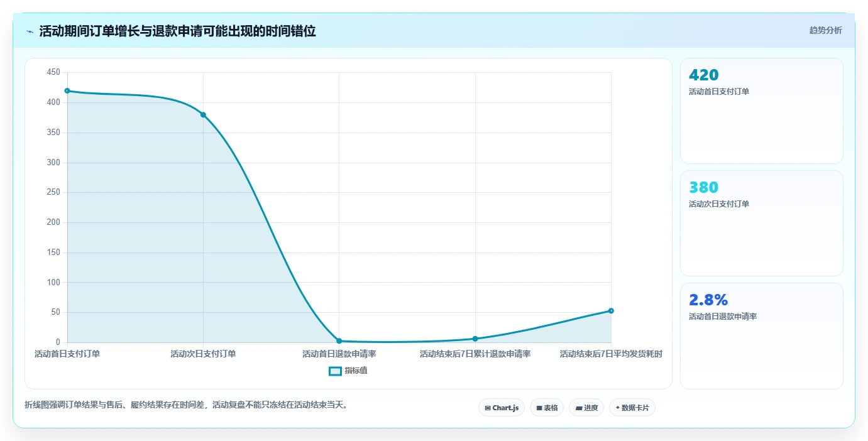Screen dimensions: 868x441
Task: Click the 指标值 legend text
Action: pos(356,371)
